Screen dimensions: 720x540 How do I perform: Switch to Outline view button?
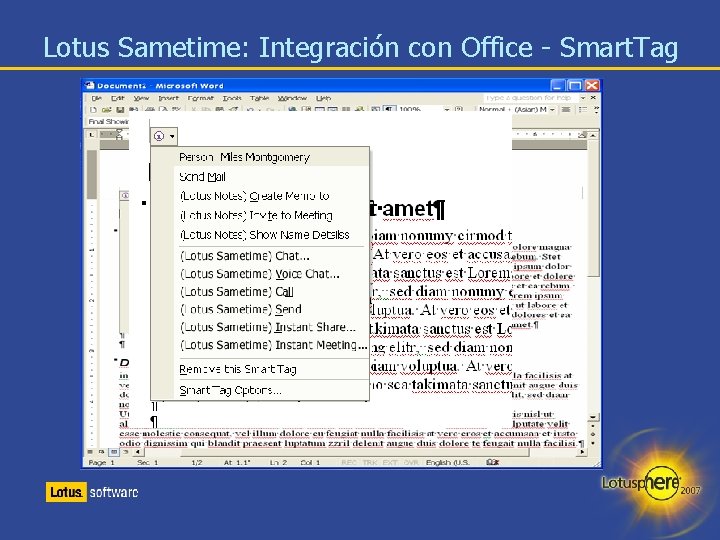(125, 452)
